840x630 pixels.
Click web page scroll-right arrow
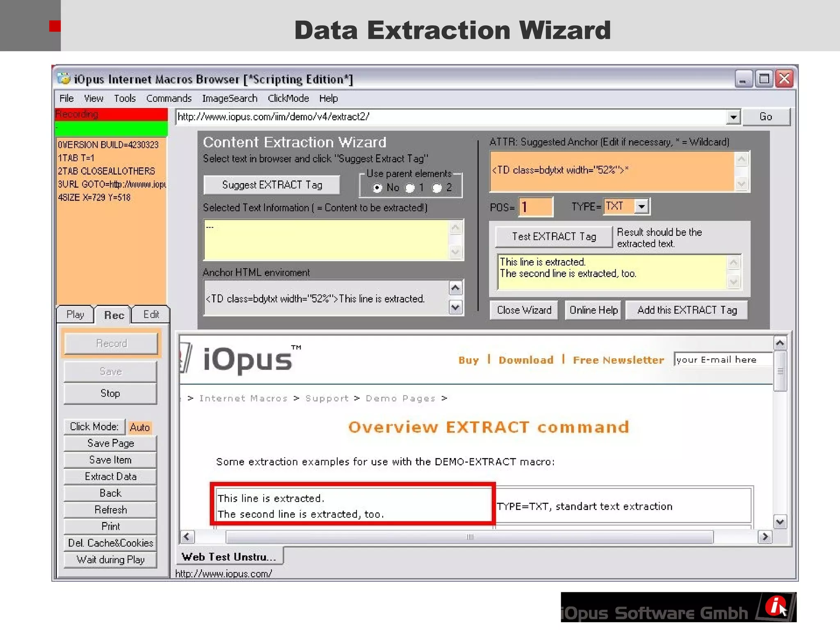[765, 536]
